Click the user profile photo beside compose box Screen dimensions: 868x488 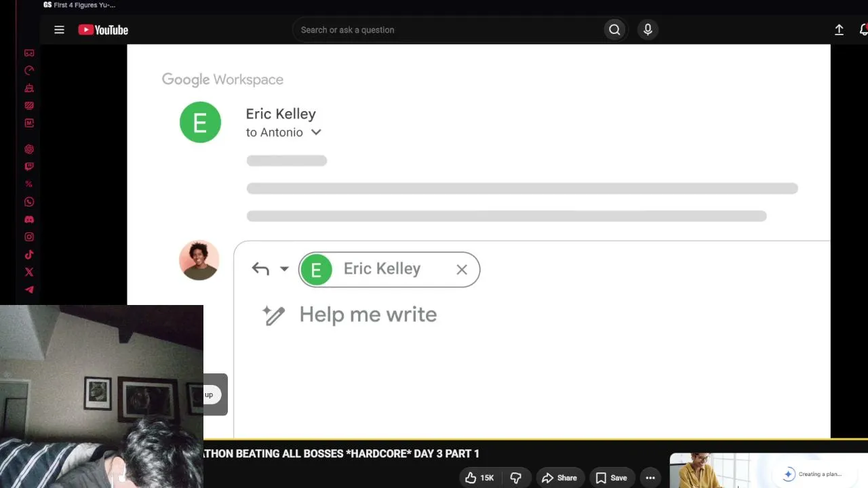[199, 260]
